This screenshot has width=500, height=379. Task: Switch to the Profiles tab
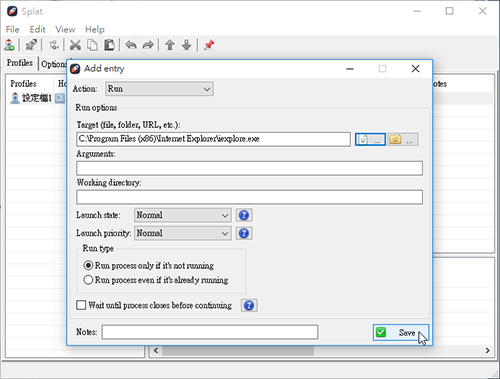pos(20,63)
